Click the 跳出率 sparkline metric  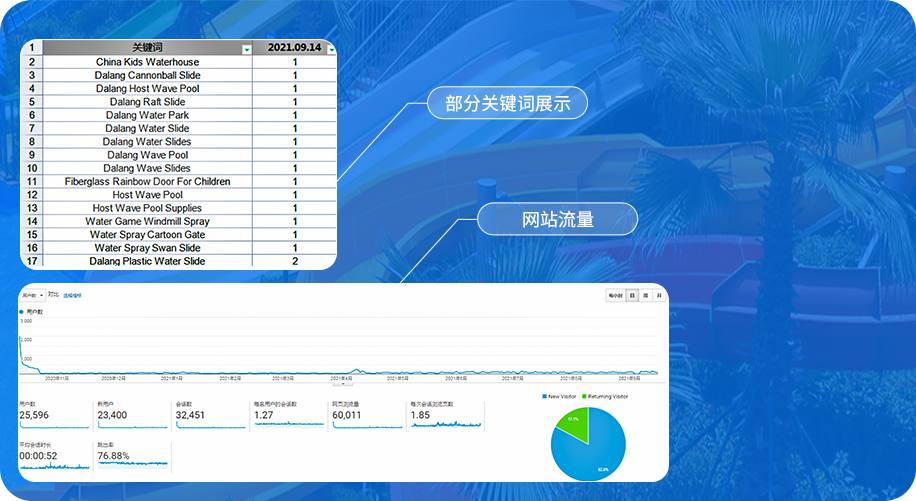[132, 456]
